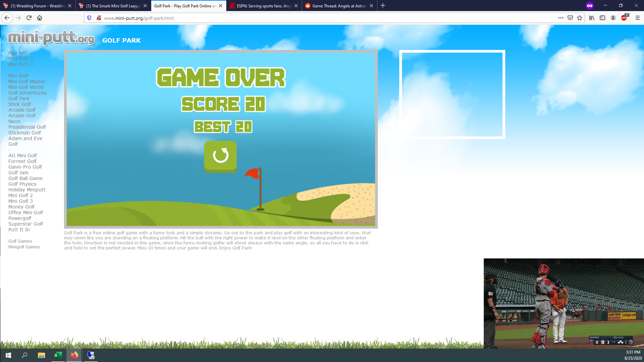The width and height of the screenshot is (644, 362).
Task: Open a new browser tab
Action: click(383, 5)
